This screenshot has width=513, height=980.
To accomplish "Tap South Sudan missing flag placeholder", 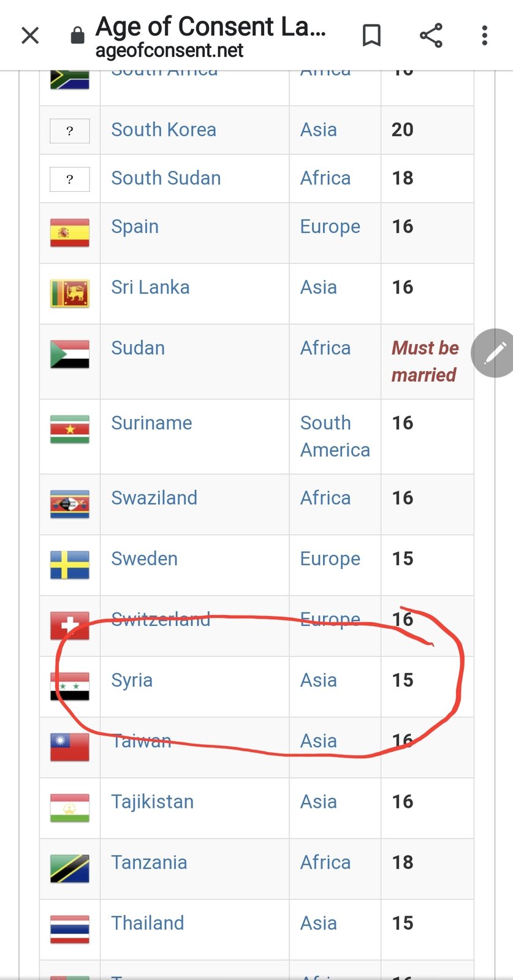I will tap(70, 179).
